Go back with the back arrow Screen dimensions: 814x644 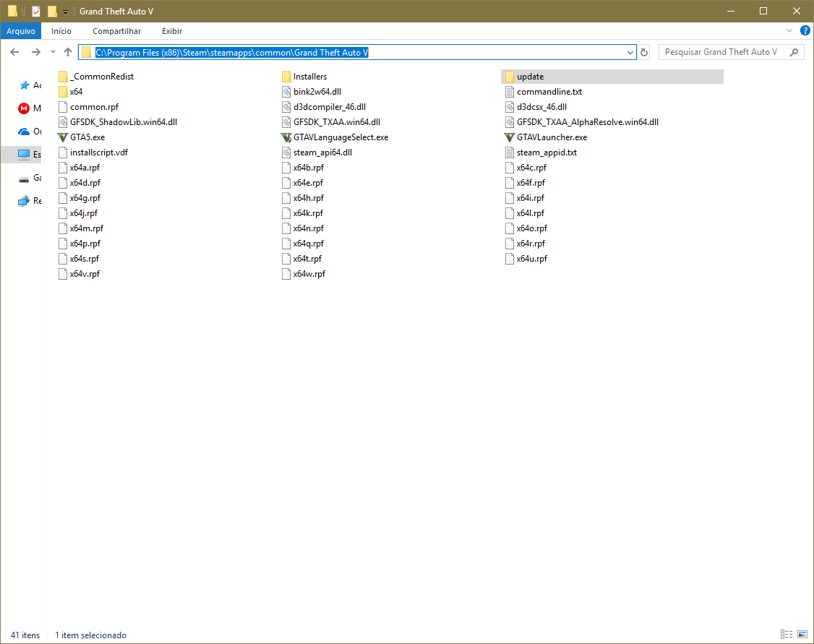tap(14, 52)
